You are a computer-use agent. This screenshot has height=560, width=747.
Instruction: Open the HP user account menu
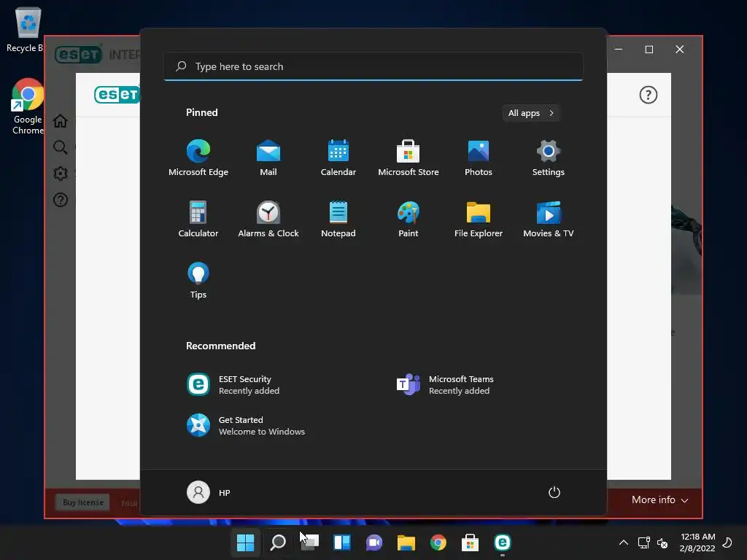209,492
